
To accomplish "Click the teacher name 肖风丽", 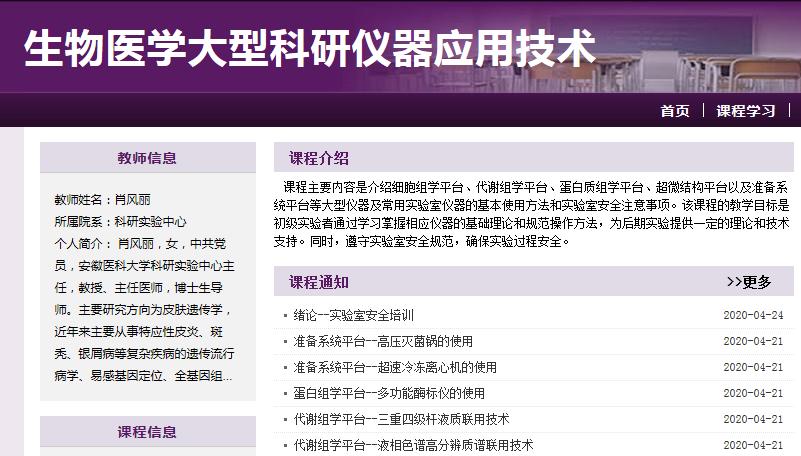I will pos(132,200).
